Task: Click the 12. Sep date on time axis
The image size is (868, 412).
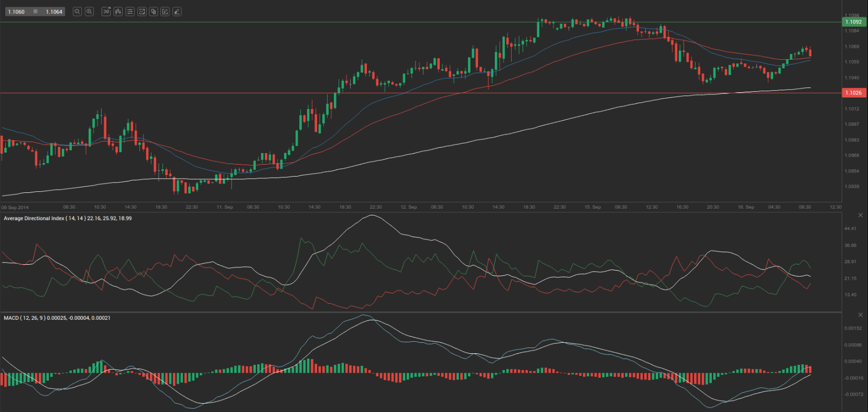Action: 408,207
